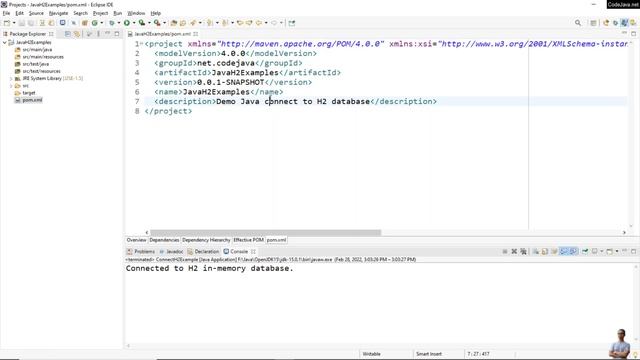Click the Open Type toolbar icon
640x360 pixels.
(173, 23)
